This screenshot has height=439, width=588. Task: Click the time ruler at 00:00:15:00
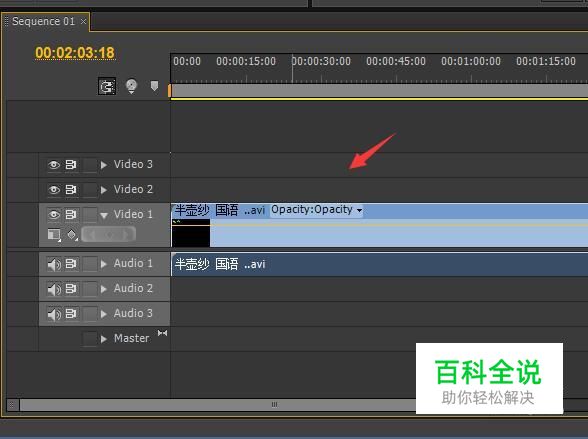pos(246,61)
